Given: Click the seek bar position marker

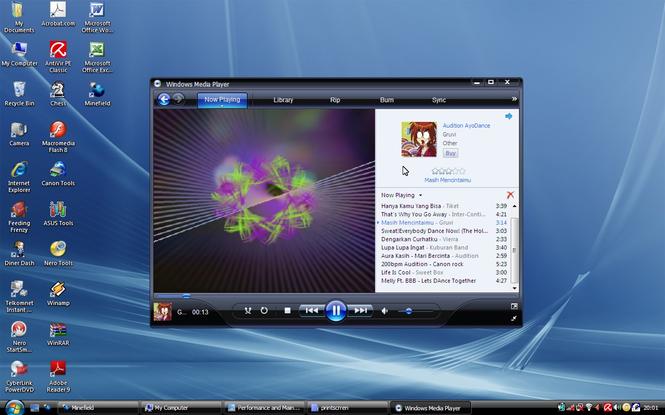Looking at the screenshot, I should coord(186,295).
